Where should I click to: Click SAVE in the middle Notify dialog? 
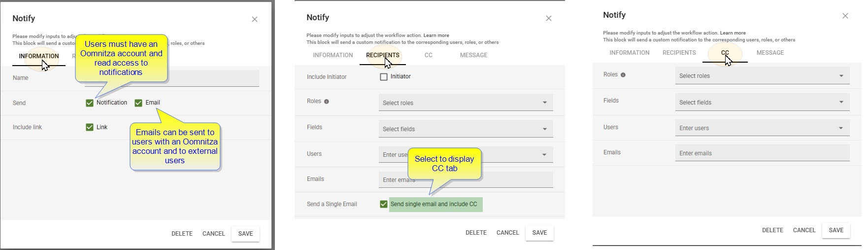pyautogui.click(x=539, y=233)
